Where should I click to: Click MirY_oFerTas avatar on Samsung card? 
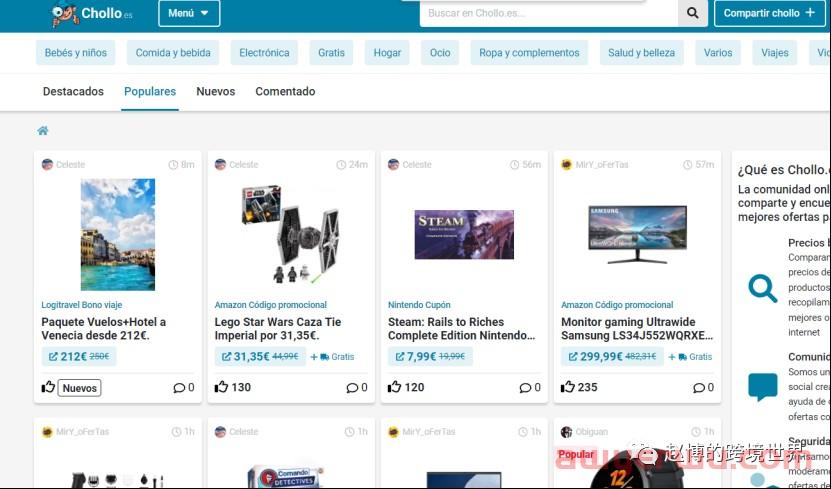[567, 165]
